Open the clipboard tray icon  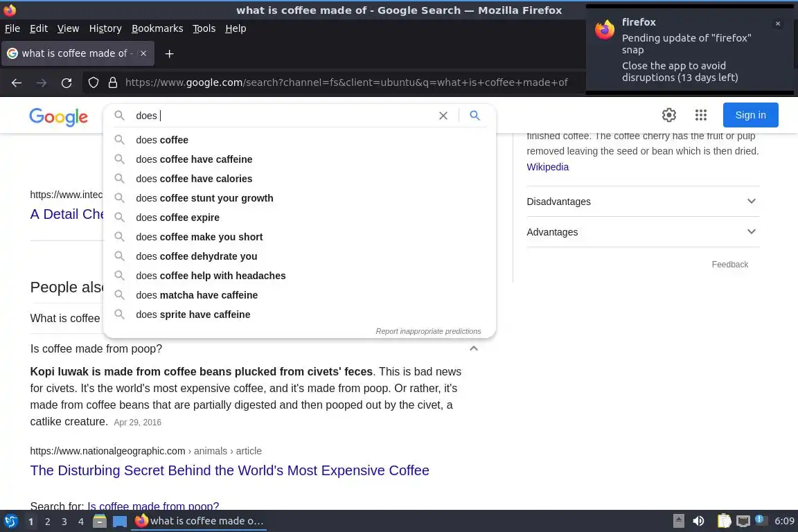724,521
